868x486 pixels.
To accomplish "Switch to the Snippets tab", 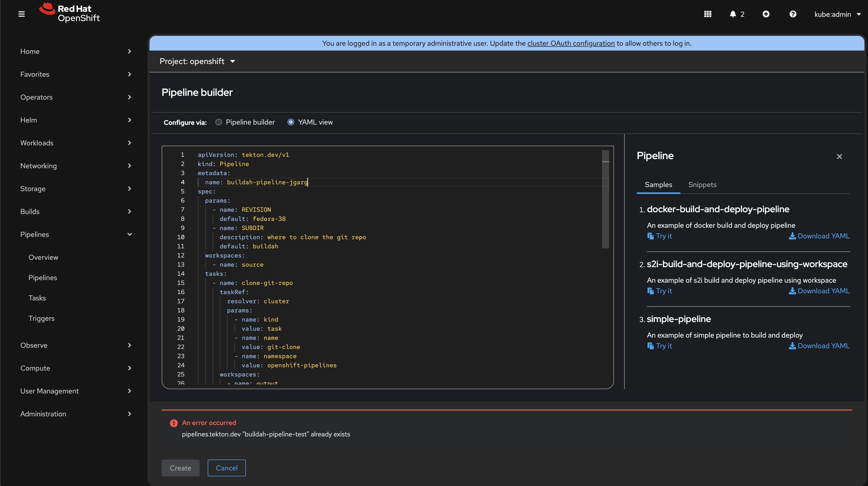I will coord(702,185).
